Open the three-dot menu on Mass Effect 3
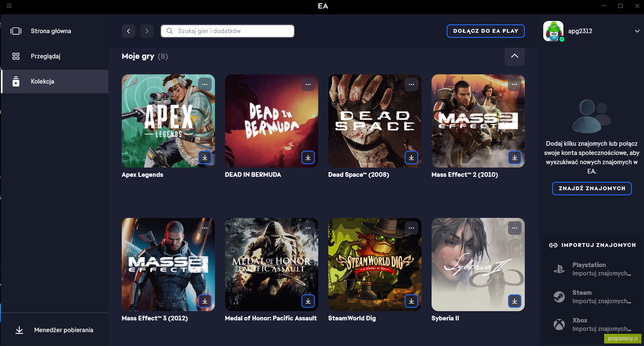Image resolution: width=644 pixels, height=346 pixels. [x=205, y=228]
